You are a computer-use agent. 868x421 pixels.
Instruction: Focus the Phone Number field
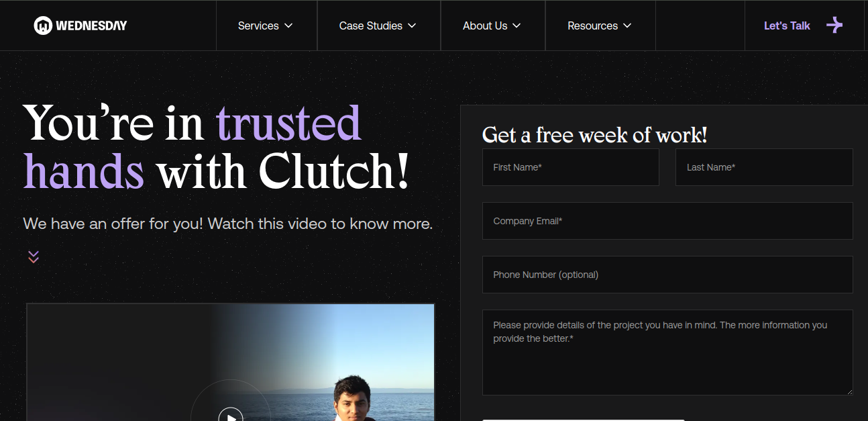(x=667, y=275)
